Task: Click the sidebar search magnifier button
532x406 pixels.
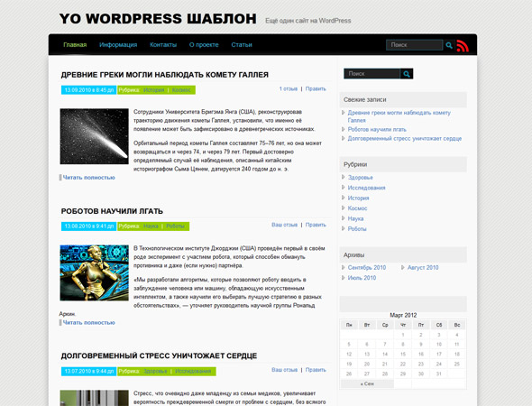Action: (407, 74)
